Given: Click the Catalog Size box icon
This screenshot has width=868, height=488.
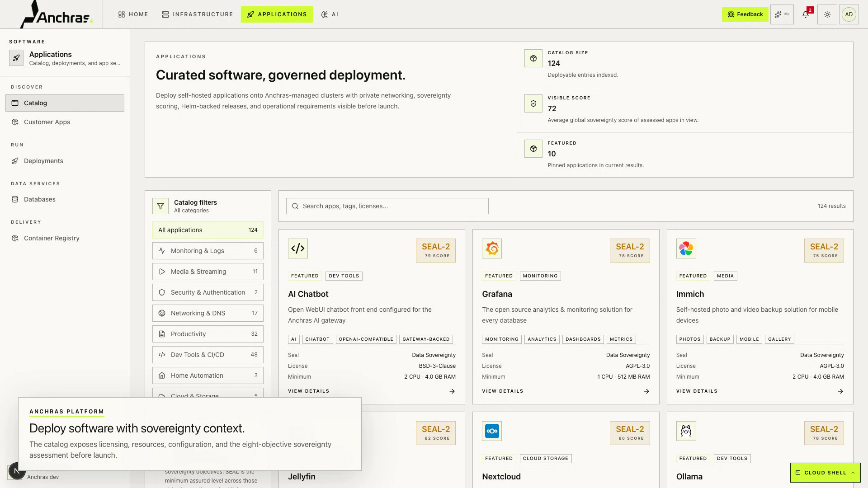Looking at the screenshot, I should [x=533, y=58].
